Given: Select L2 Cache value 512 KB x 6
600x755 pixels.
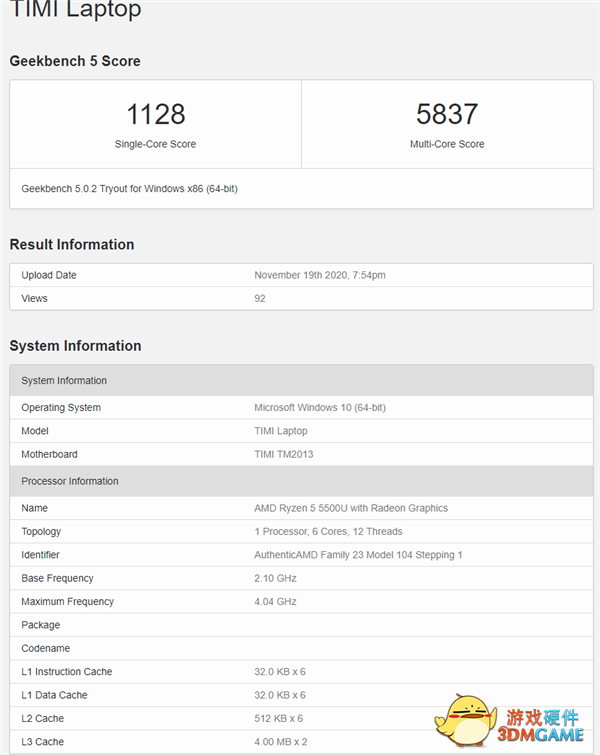Looking at the screenshot, I should pos(279,718).
